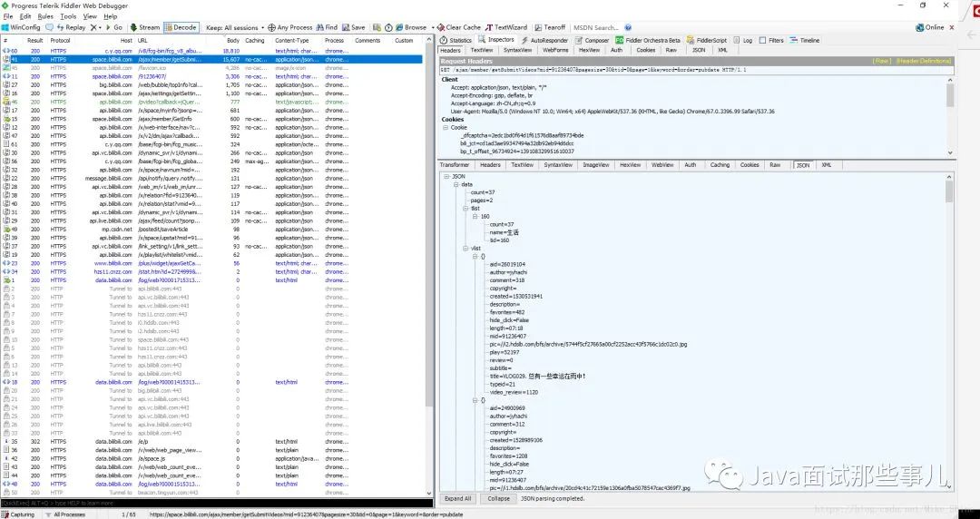Open the Rules menu

(45, 16)
